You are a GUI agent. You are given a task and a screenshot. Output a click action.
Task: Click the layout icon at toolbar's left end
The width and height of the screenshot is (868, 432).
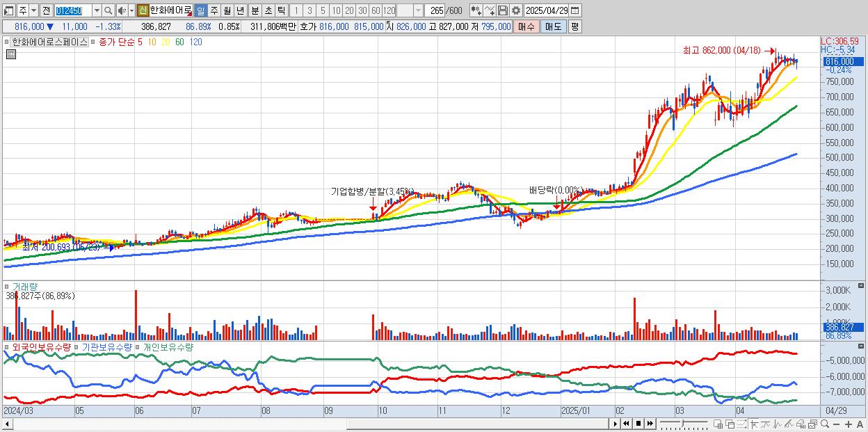(9, 10)
